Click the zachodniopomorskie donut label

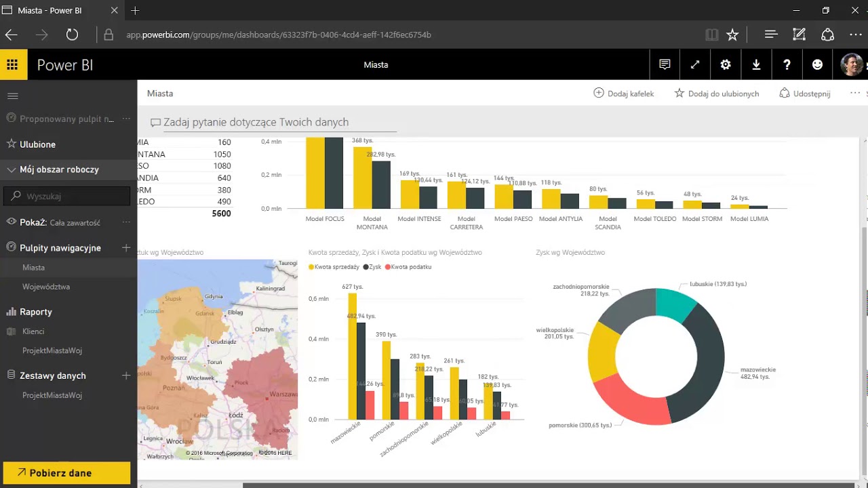(581, 290)
